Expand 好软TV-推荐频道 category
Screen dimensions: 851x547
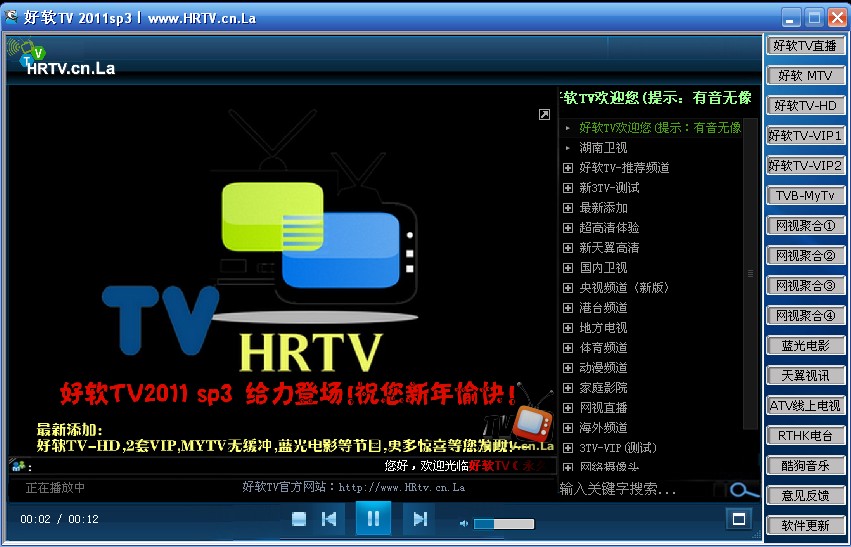568,168
